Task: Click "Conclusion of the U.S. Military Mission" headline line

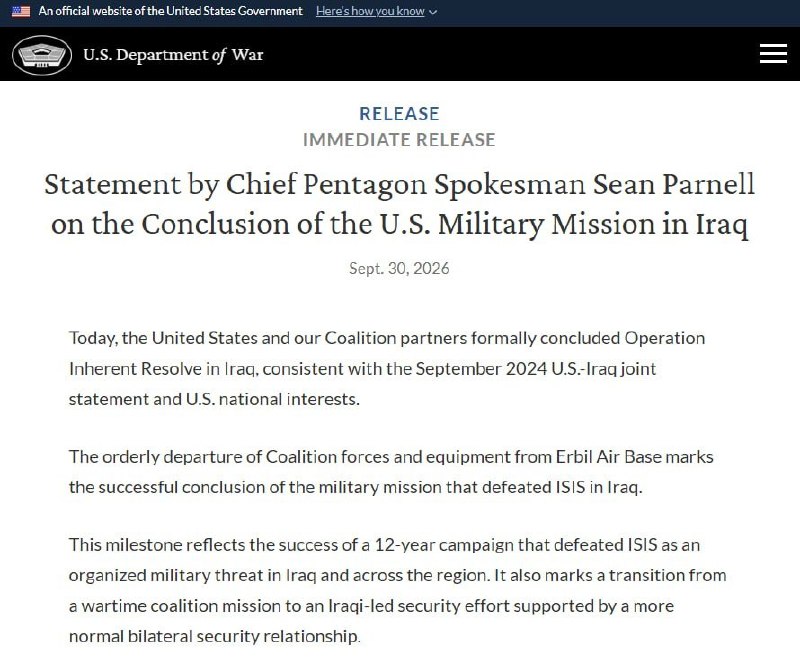Action: tap(399, 225)
